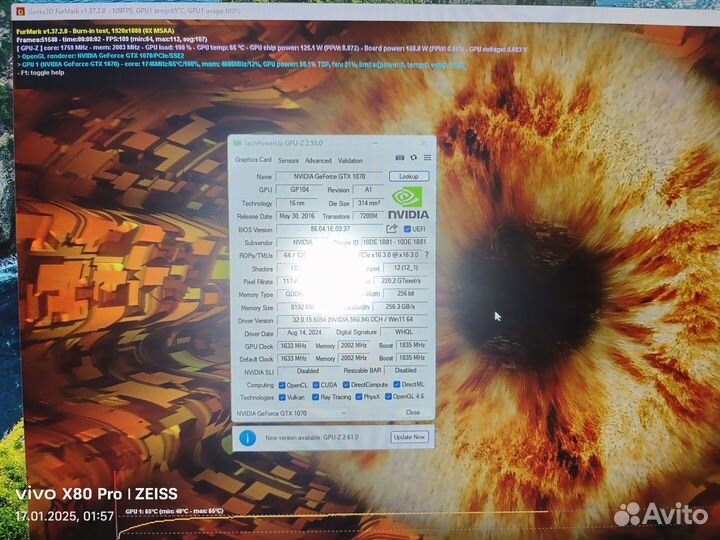Image resolution: width=720 pixels, height=540 pixels.
Task: Toggle the Ray Tracing checkbox
Action: click(x=315, y=397)
